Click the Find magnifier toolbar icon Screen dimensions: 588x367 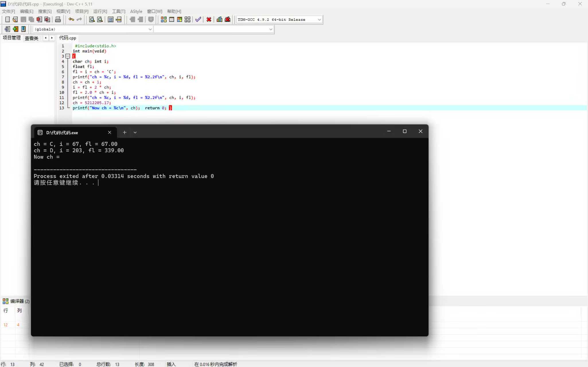pos(92,19)
